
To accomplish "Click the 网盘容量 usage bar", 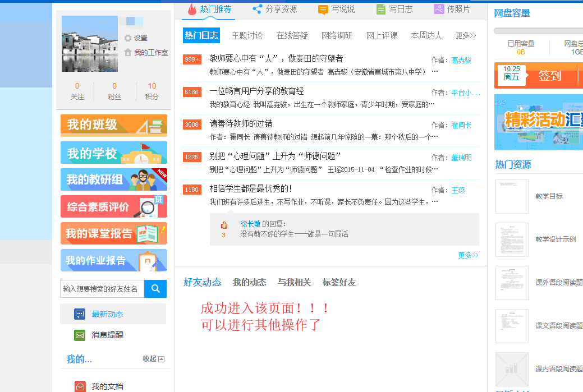I will [538, 31].
